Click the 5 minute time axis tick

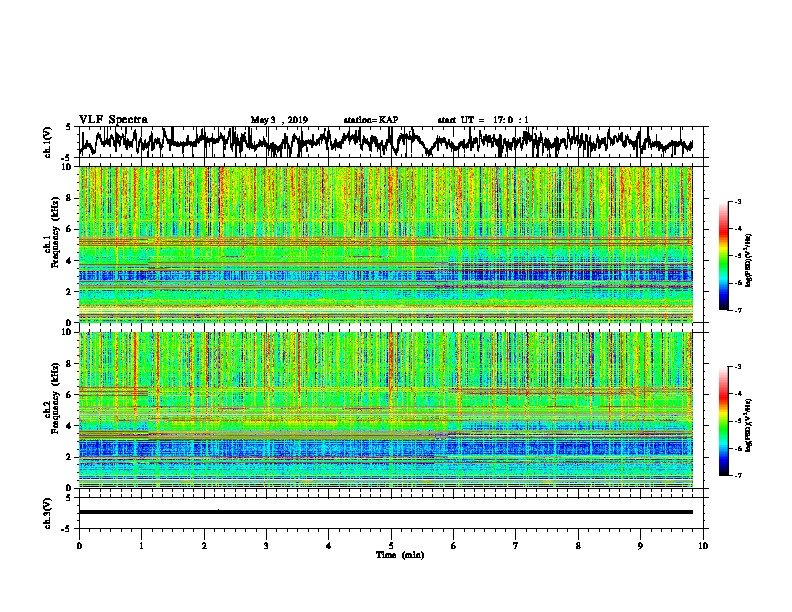pos(391,546)
